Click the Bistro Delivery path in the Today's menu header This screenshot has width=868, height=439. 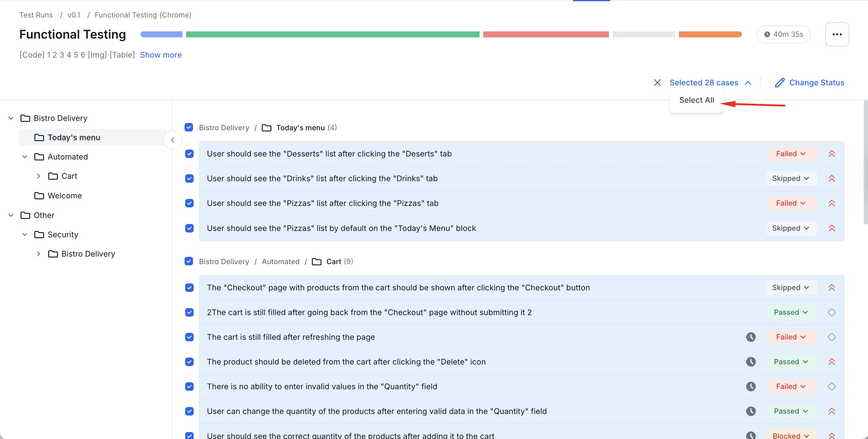[224, 128]
